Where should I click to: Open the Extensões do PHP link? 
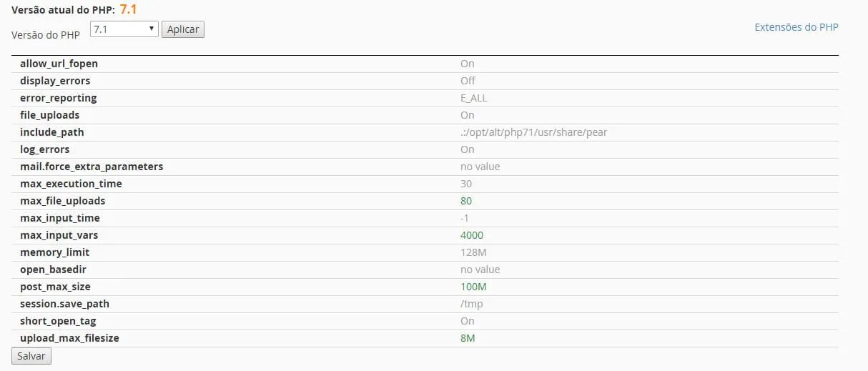[797, 27]
